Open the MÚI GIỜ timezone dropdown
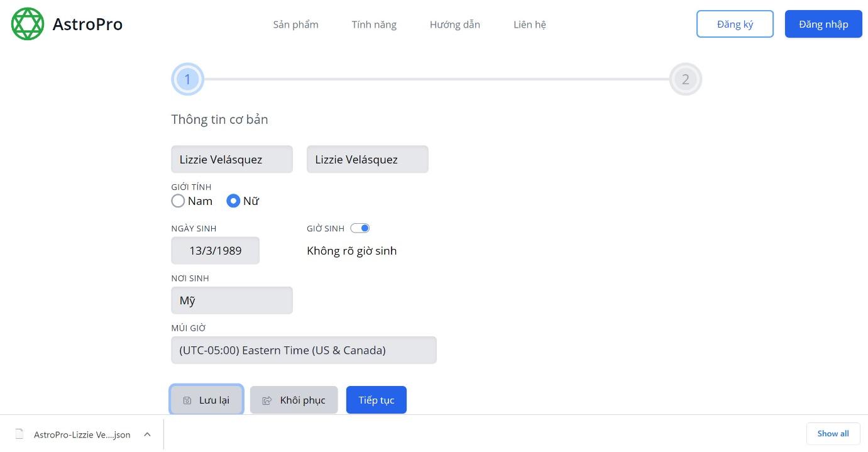The height and width of the screenshot is (452, 868). pyautogui.click(x=304, y=350)
